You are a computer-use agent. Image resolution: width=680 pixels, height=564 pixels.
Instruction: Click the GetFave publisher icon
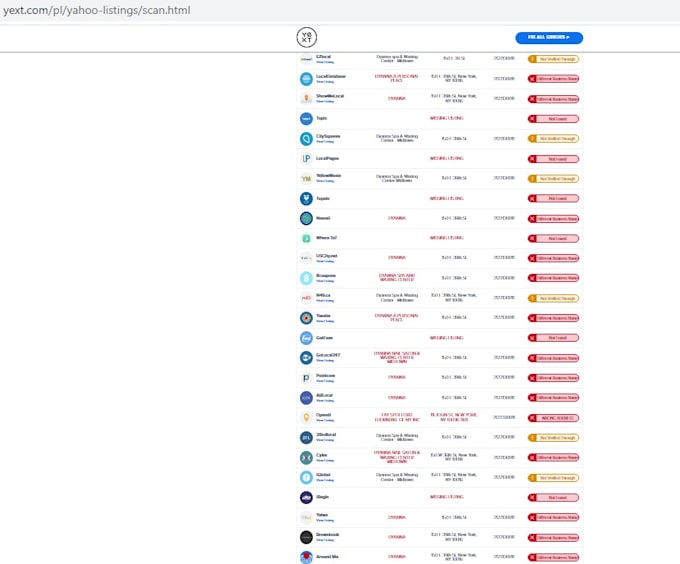[x=306, y=338]
